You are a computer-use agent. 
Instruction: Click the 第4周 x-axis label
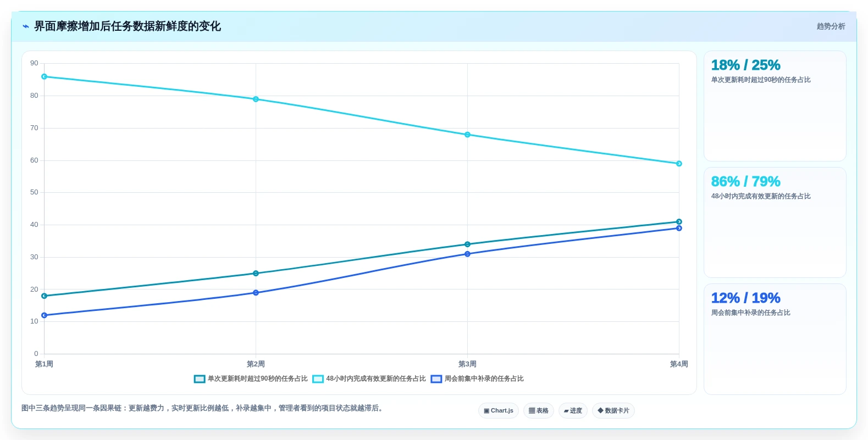(679, 364)
